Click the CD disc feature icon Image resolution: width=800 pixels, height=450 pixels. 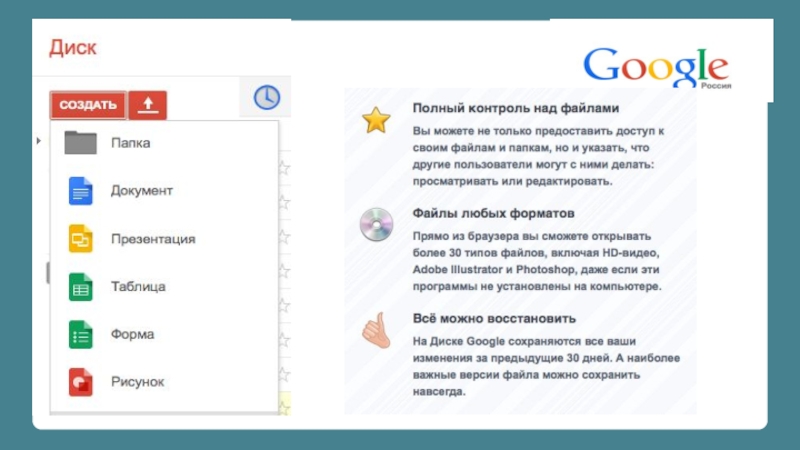(x=377, y=224)
